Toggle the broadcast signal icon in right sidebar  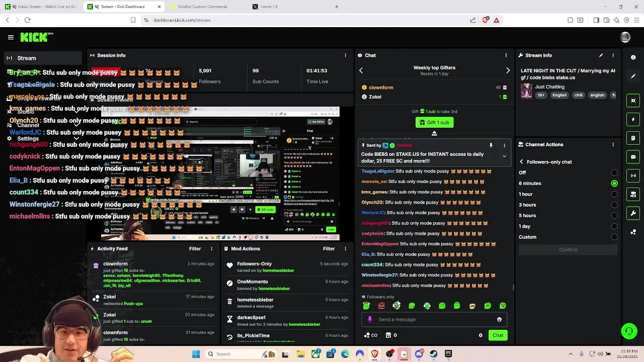(x=633, y=175)
